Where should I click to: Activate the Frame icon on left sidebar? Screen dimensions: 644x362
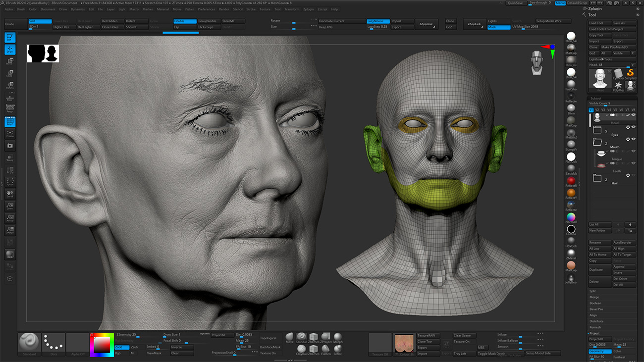(10, 134)
